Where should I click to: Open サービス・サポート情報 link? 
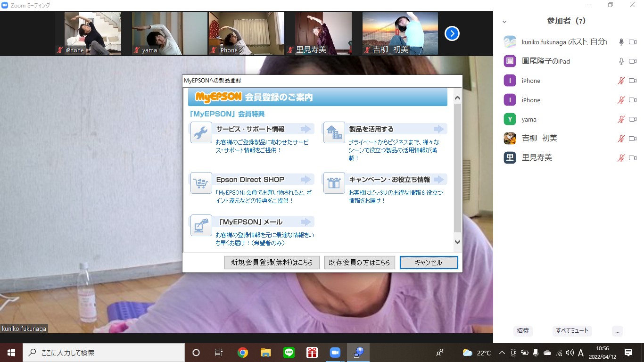tap(250, 129)
